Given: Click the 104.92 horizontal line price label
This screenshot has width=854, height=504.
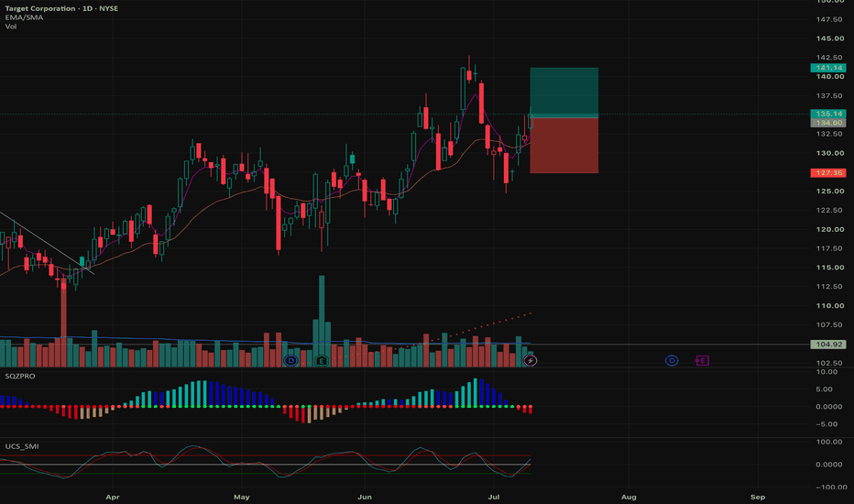Looking at the screenshot, I should coord(828,345).
